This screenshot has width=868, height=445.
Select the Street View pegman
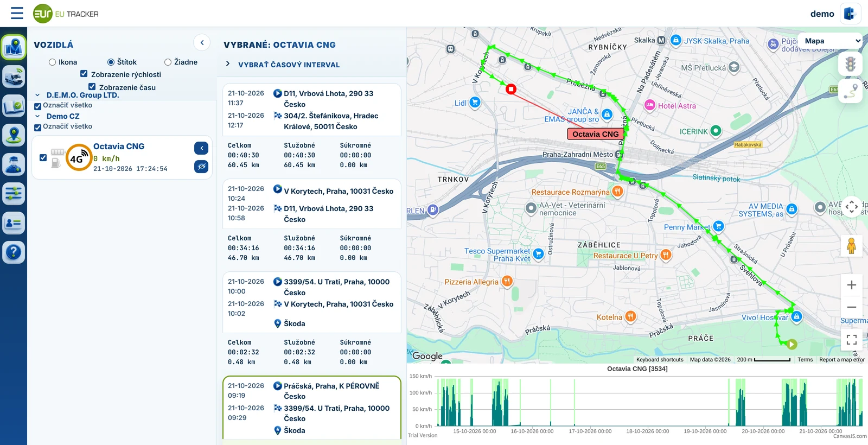click(852, 246)
